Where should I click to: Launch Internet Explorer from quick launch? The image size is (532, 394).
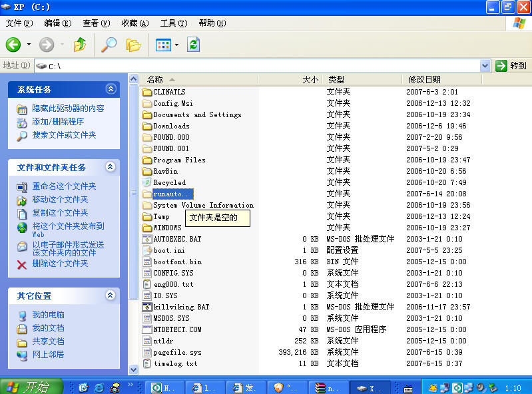click(99, 387)
